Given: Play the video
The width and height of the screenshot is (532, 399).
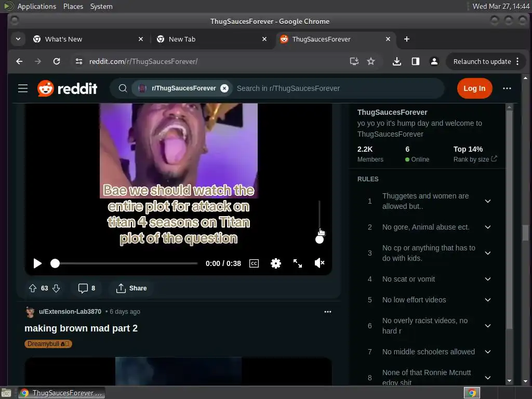Looking at the screenshot, I should 37,263.
